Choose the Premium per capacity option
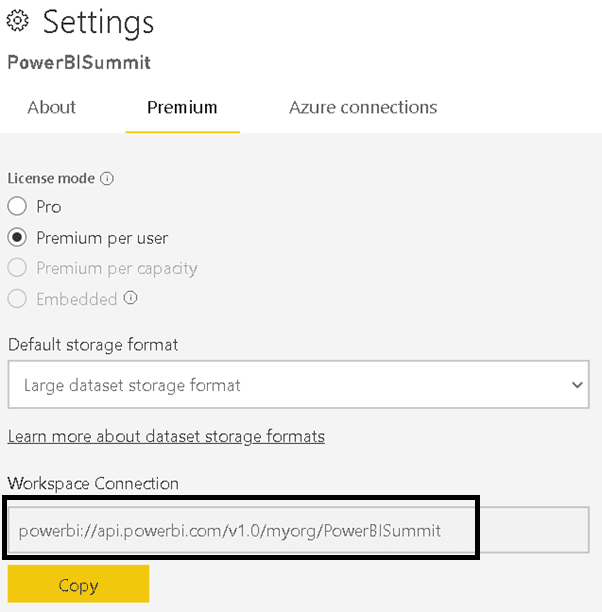Screen dimensions: 602x612 point(17,268)
